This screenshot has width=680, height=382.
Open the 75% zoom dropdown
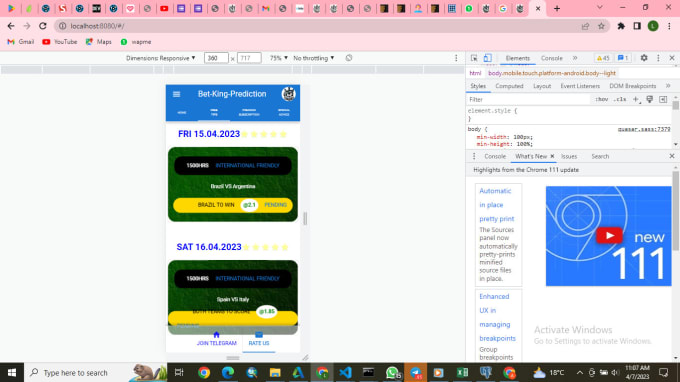[x=278, y=58]
